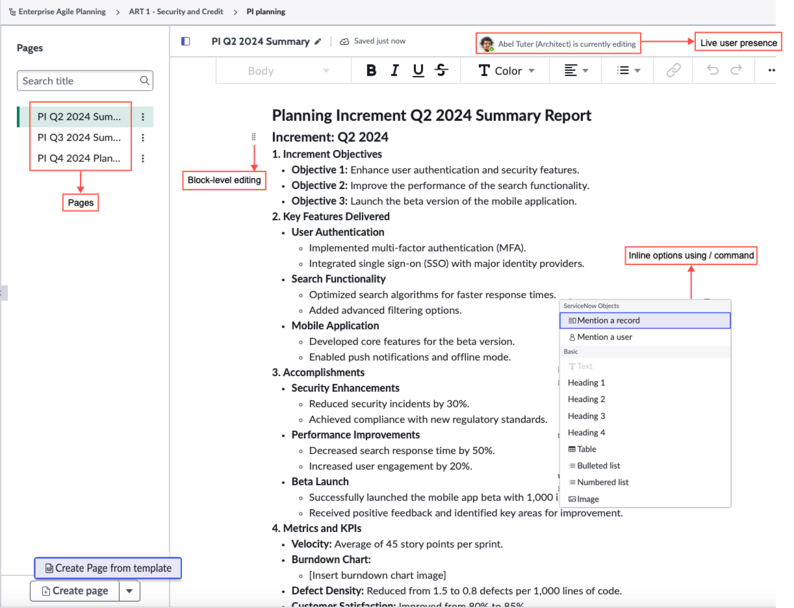The height and width of the screenshot is (608, 794).
Task: Apply strikethrough formatting
Action: (x=442, y=70)
